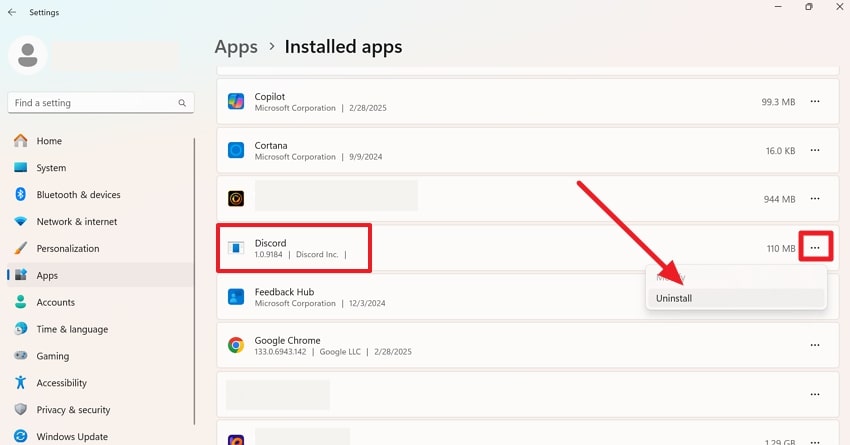
Task: Click the 944 MB size value
Action: (780, 199)
